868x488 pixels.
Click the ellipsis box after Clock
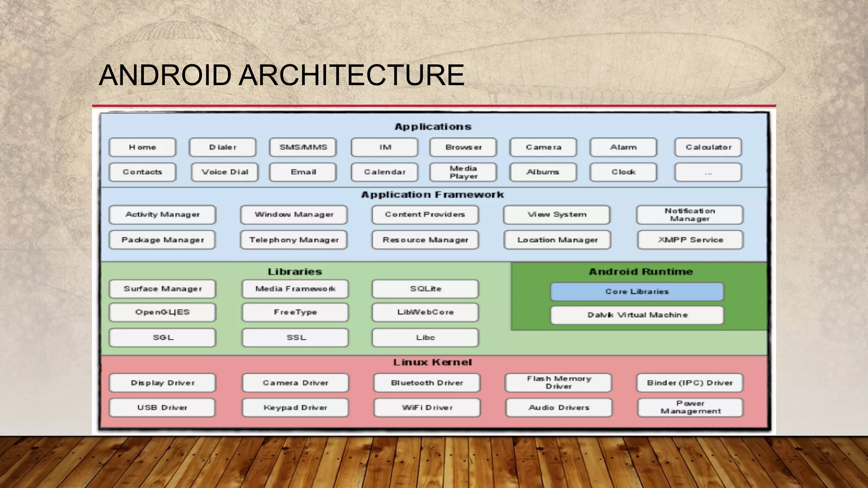point(708,172)
